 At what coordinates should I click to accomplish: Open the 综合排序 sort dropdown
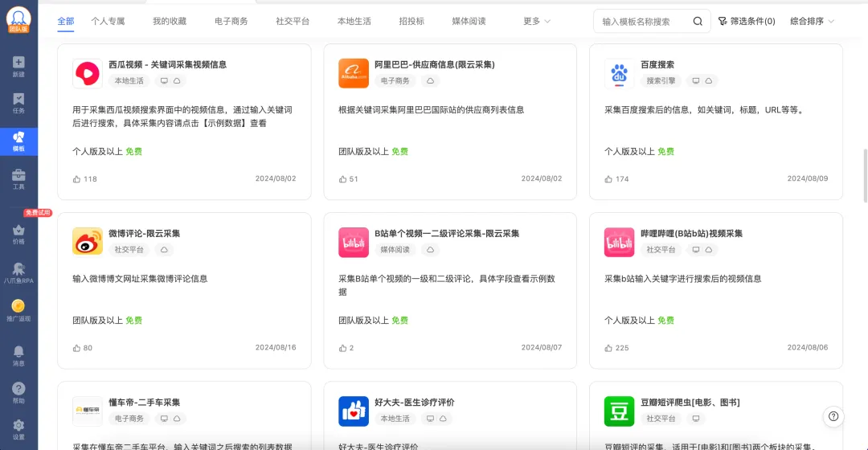click(x=812, y=21)
